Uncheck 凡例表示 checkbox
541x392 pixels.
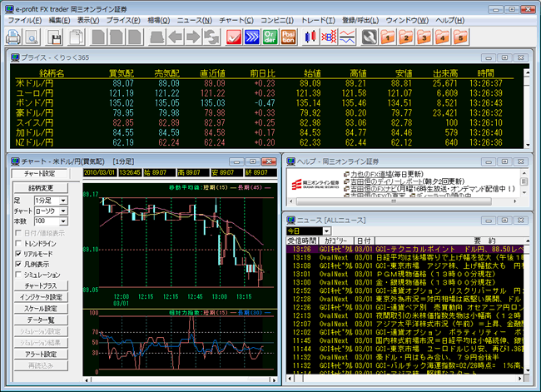[x=18, y=265]
